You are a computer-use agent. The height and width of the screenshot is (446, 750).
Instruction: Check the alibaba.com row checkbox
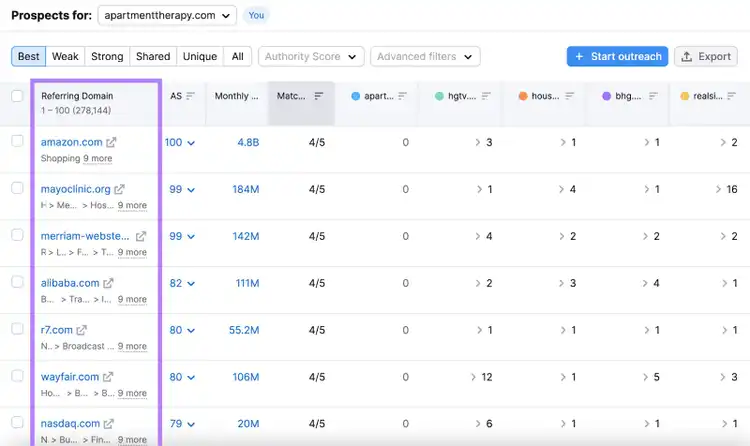17,281
